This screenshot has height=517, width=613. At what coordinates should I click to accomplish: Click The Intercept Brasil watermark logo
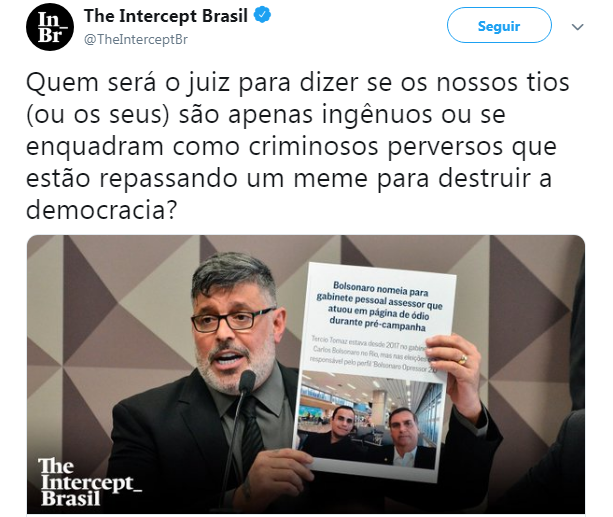[89, 482]
